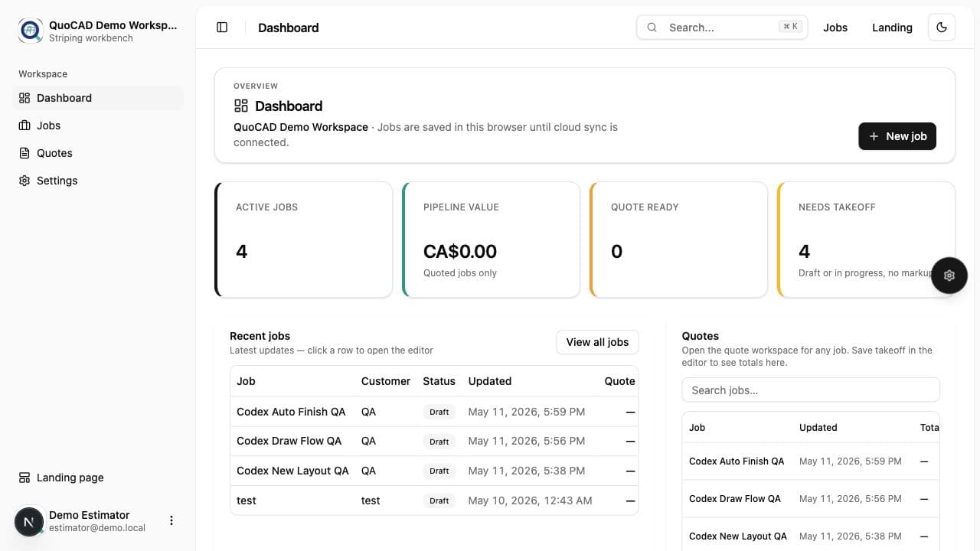The width and height of the screenshot is (980, 551).
Task: Click the Jobs link in the top bar
Action: point(835,28)
